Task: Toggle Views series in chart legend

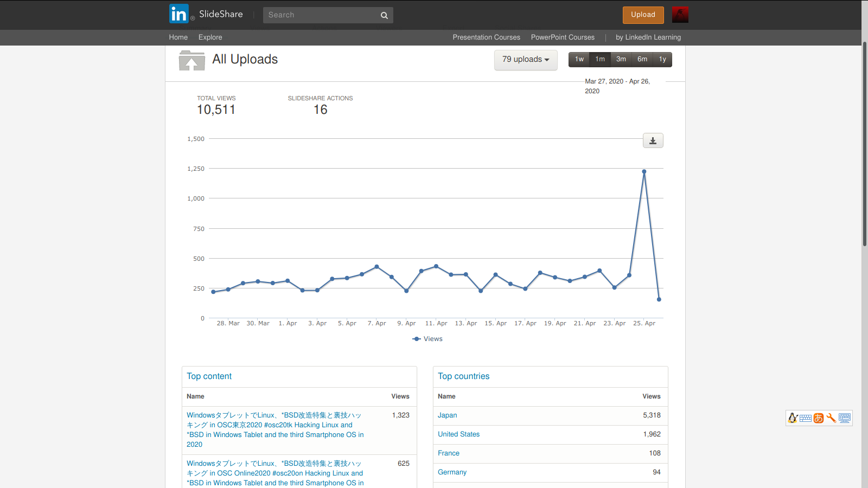Action: coord(427,339)
